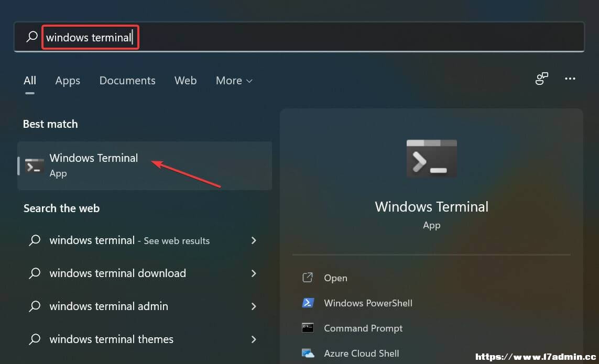Image resolution: width=599 pixels, height=364 pixels.
Task: Select 'windows terminal download' suggestion
Action: pos(118,273)
